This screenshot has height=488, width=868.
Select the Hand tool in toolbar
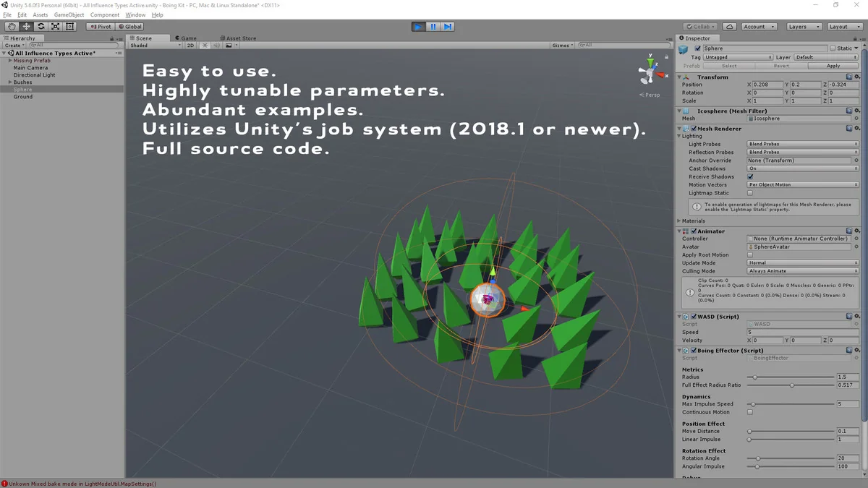12,27
